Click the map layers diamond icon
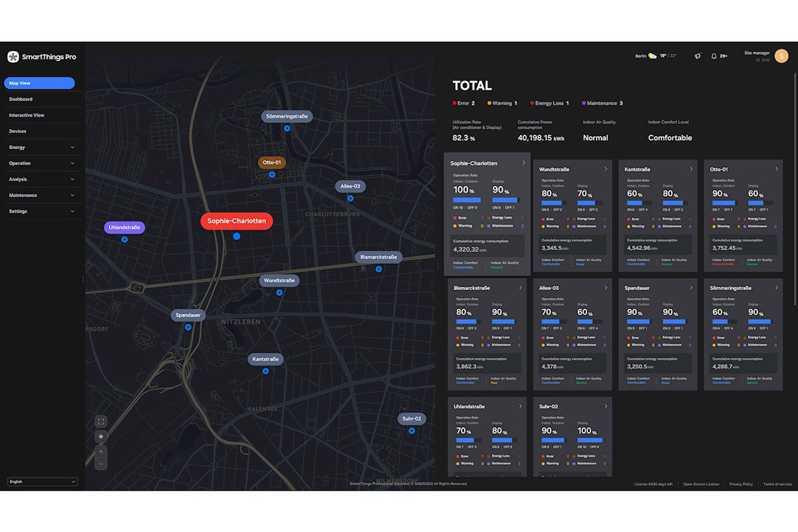 pos(101,436)
